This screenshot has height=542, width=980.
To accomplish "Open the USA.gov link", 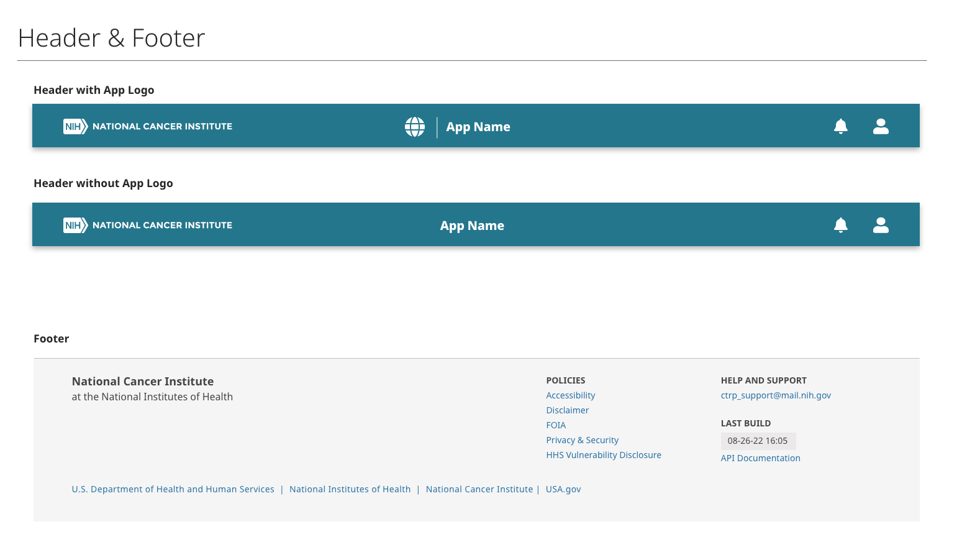I will coord(563,489).
